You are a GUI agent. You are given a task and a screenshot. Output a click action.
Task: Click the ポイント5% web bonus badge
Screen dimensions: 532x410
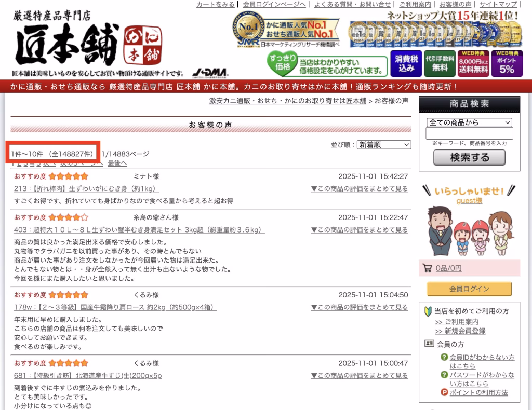click(507, 63)
